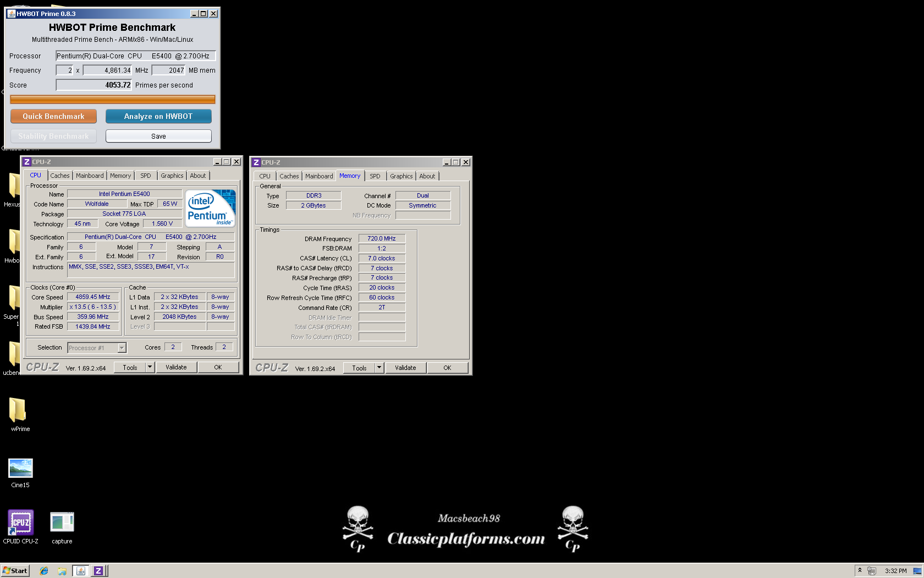Viewport: 924px width, 578px height.
Task: Click the Stability Benchmark button
Action: click(x=53, y=136)
